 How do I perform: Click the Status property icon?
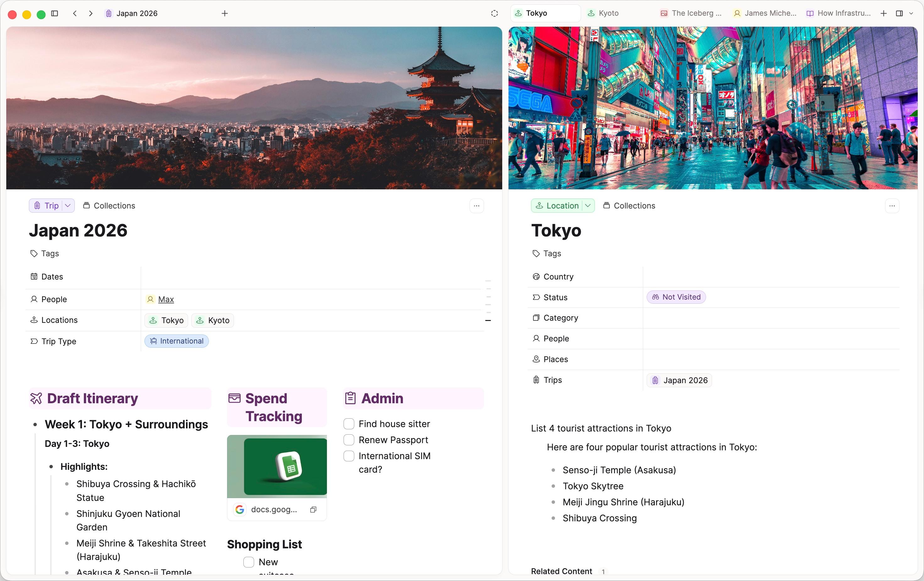536,297
